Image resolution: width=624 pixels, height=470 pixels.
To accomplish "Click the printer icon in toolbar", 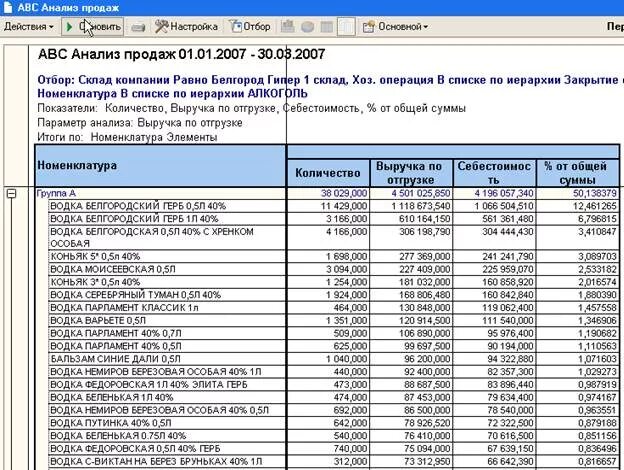I will pyautogui.click(x=138, y=27).
